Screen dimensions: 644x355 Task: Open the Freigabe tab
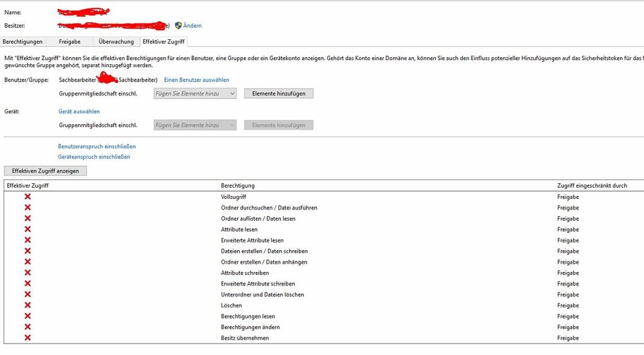pos(70,42)
